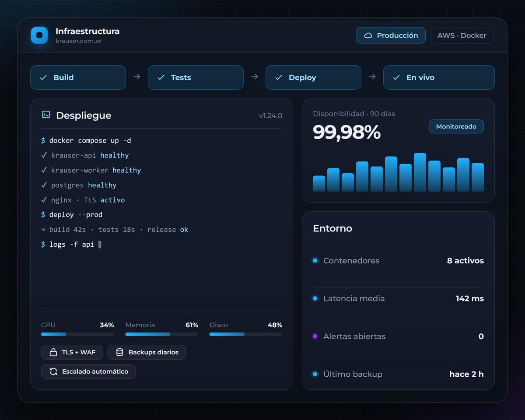Click the krauser.com.ar domain text
525x420 pixels.
click(79, 41)
